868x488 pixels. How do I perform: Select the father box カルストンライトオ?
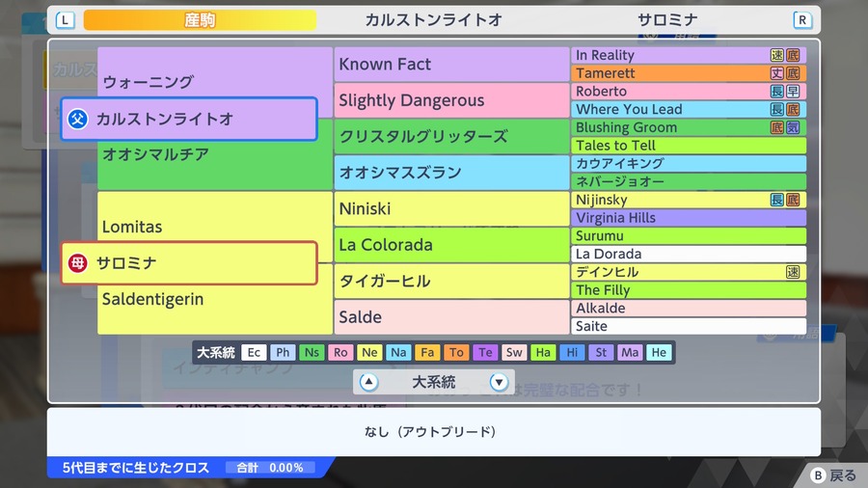click(x=189, y=119)
